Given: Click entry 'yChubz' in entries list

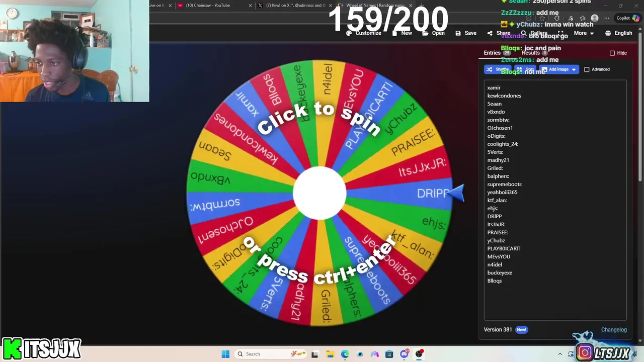Looking at the screenshot, I should [x=496, y=240].
